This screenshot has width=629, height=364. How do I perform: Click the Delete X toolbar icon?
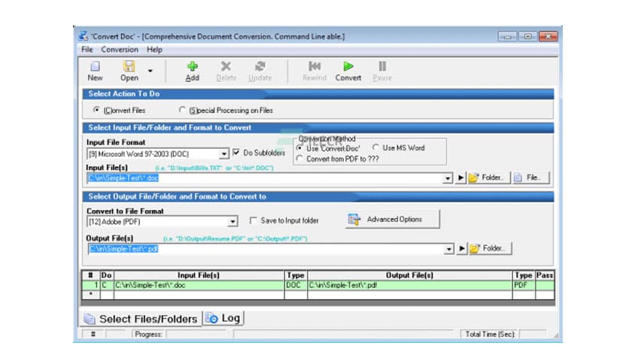[x=226, y=66]
